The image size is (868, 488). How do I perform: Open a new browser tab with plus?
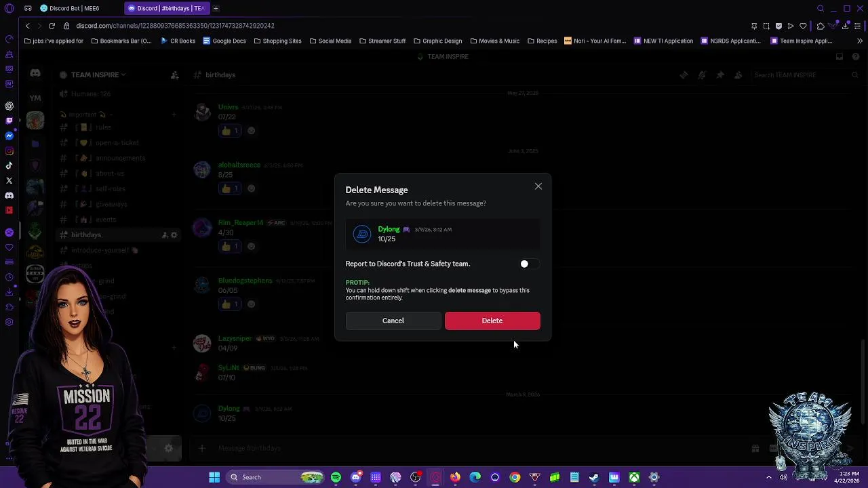[x=216, y=8]
